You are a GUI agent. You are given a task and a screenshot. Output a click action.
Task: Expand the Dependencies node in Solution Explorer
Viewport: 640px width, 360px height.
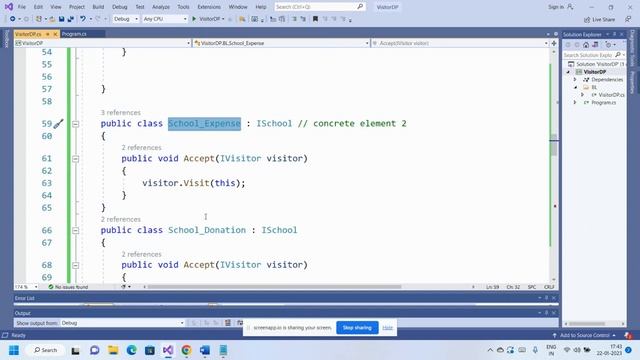pos(575,80)
